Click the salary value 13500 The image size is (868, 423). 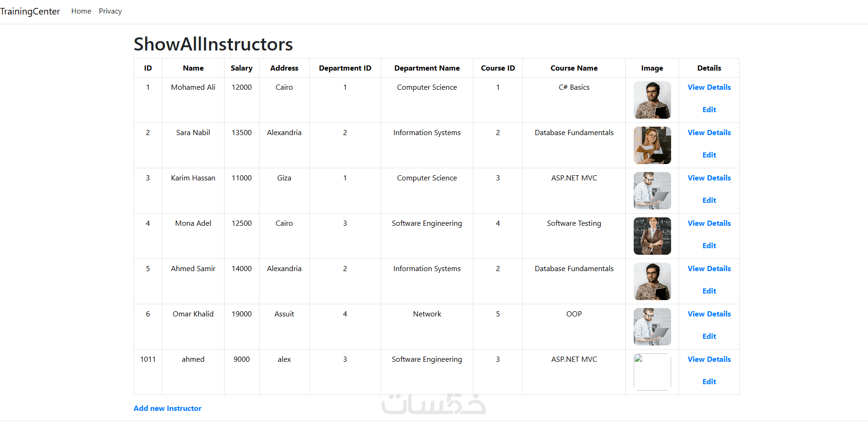pos(241,133)
